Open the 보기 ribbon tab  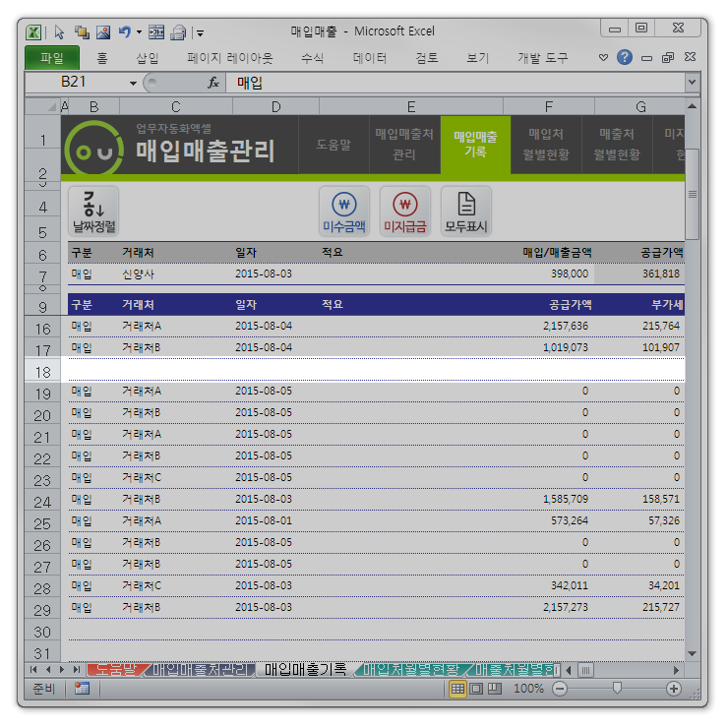[x=478, y=58]
